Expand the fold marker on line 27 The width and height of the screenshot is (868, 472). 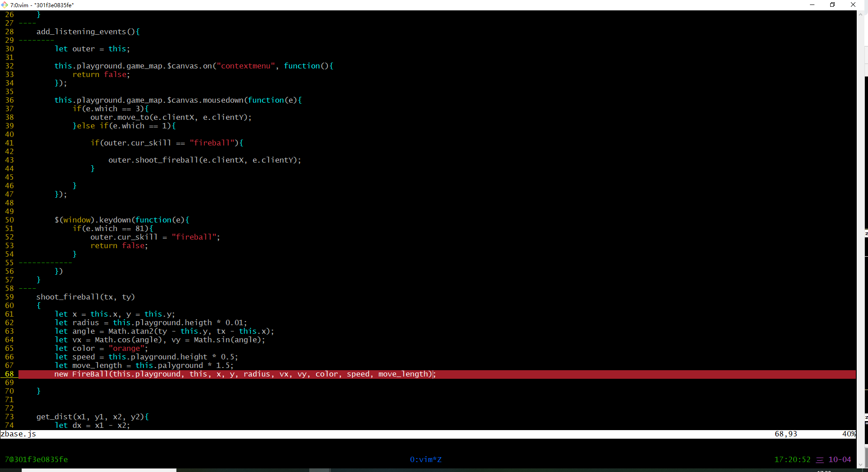[27, 23]
